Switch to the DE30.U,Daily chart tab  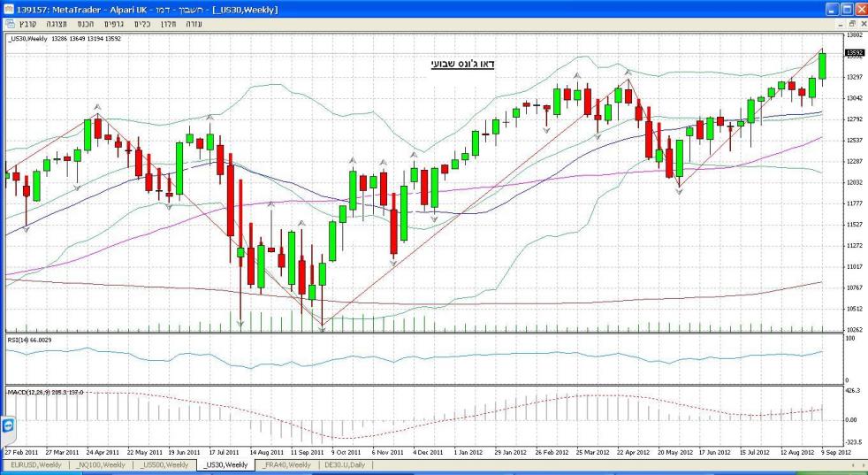(x=348, y=464)
